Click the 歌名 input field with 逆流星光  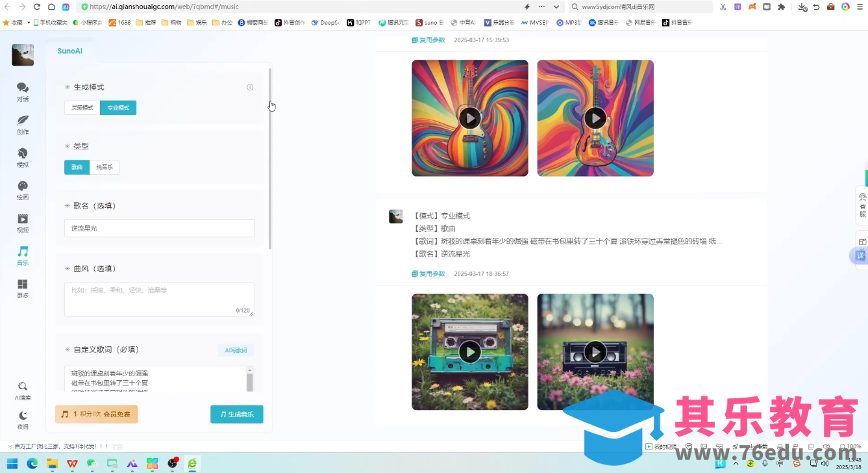[159, 228]
